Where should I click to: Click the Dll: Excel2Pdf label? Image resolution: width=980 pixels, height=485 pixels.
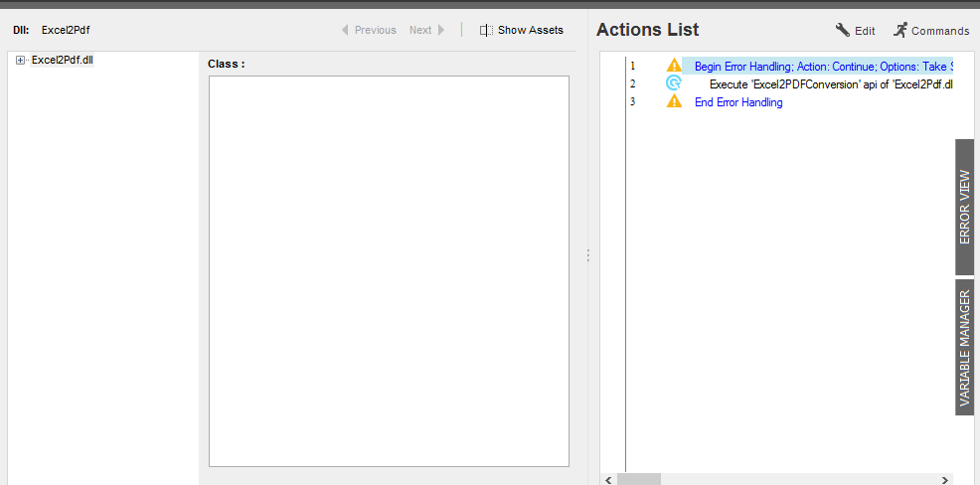[52, 30]
